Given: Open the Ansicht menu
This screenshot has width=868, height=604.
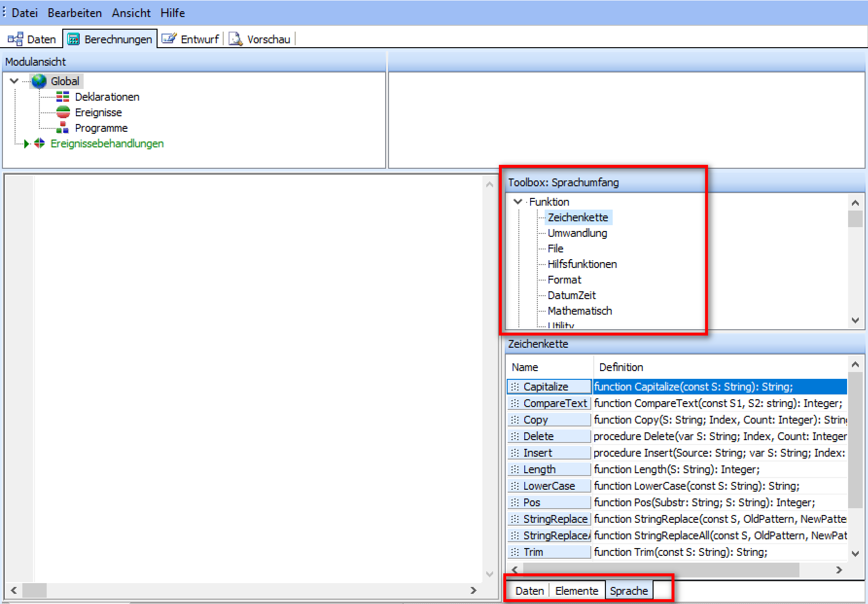Looking at the screenshot, I should point(131,13).
